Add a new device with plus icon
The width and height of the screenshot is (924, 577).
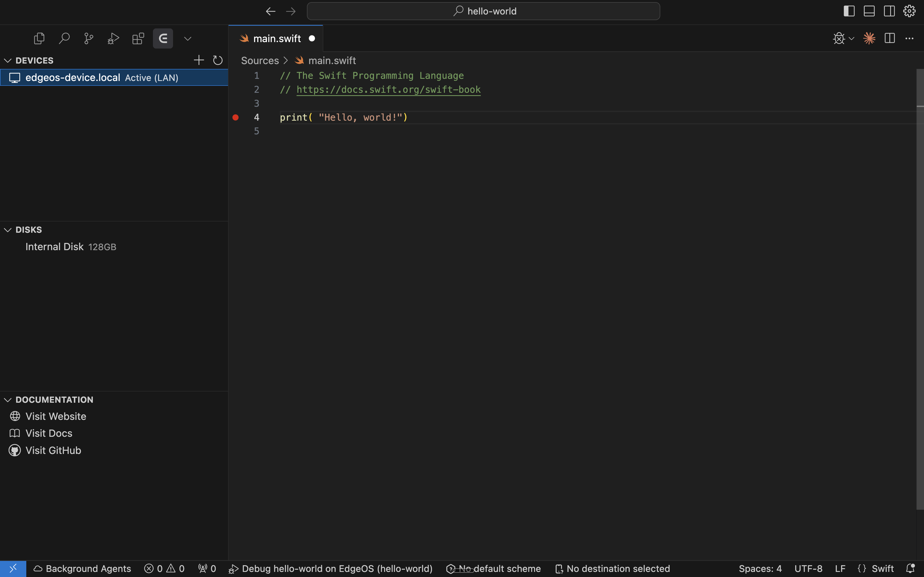click(x=199, y=60)
